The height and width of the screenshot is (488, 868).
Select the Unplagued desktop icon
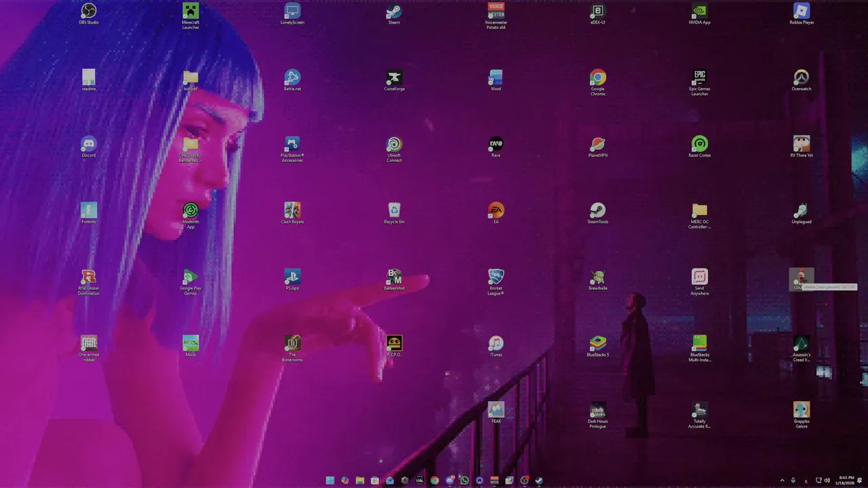[x=802, y=213]
